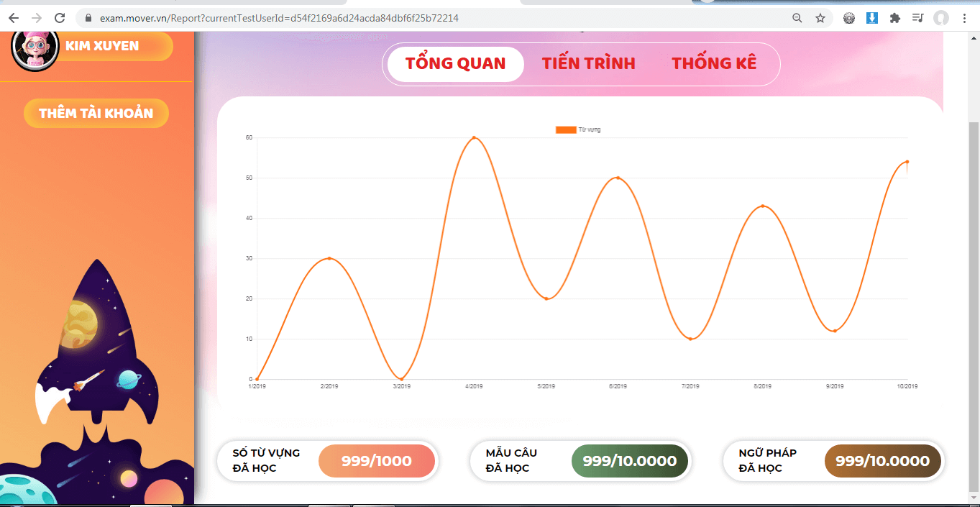Open the TIẾN TRÌNH tab
This screenshot has height=507, width=980.
pyautogui.click(x=588, y=63)
